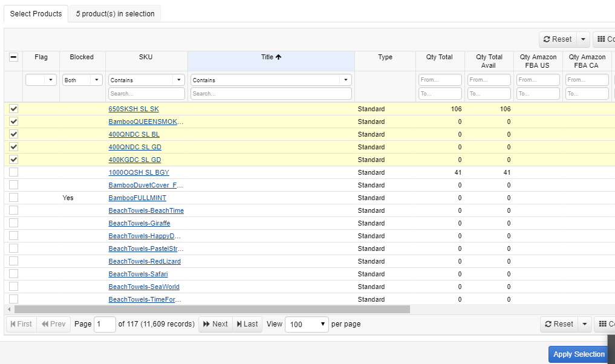Focus the Qty Total From field
This screenshot has width=615, height=364.
tap(440, 80)
